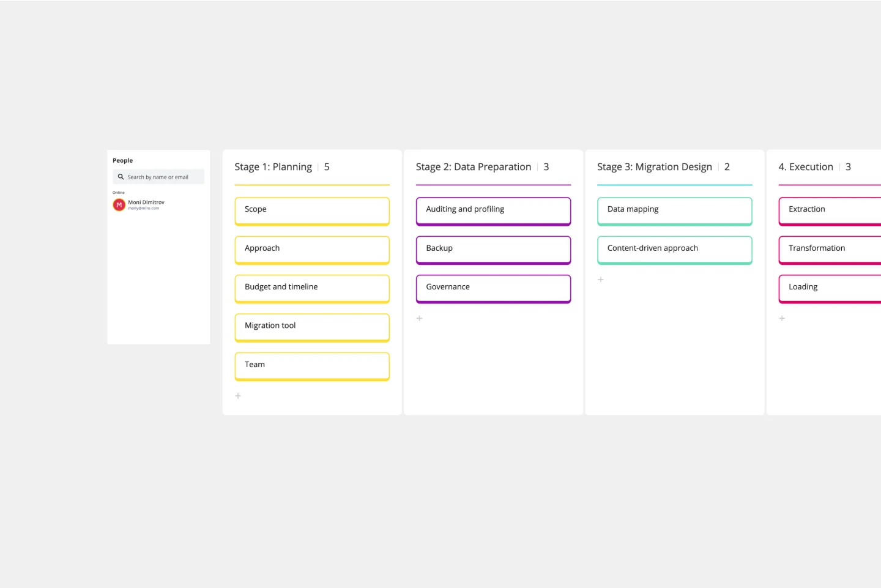Click the search magnifier icon in People panel

tap(121, 177)
